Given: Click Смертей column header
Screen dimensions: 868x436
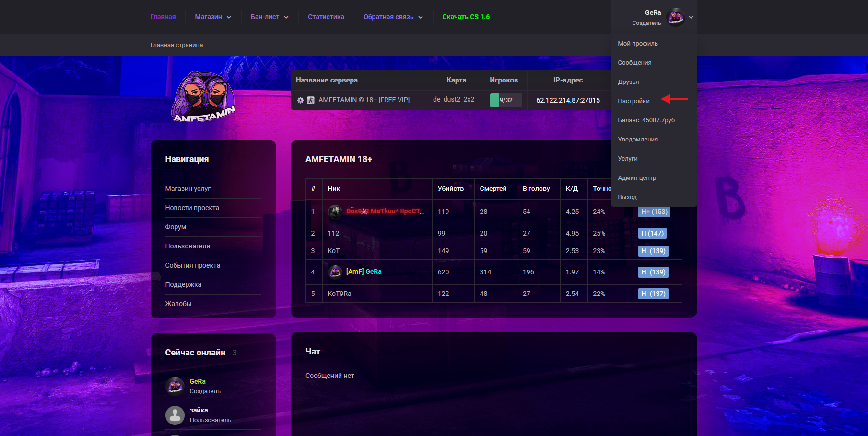Looking at the screenshot, I should pos(493,189).
